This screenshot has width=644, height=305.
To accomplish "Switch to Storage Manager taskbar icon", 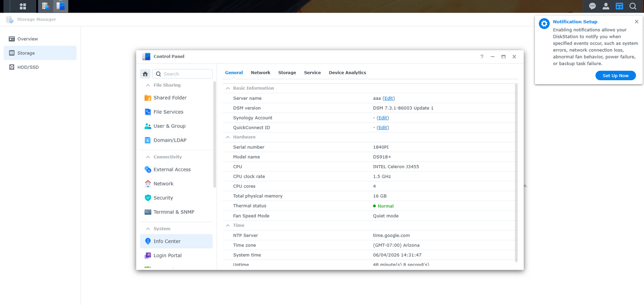I will tap(45, 6).
